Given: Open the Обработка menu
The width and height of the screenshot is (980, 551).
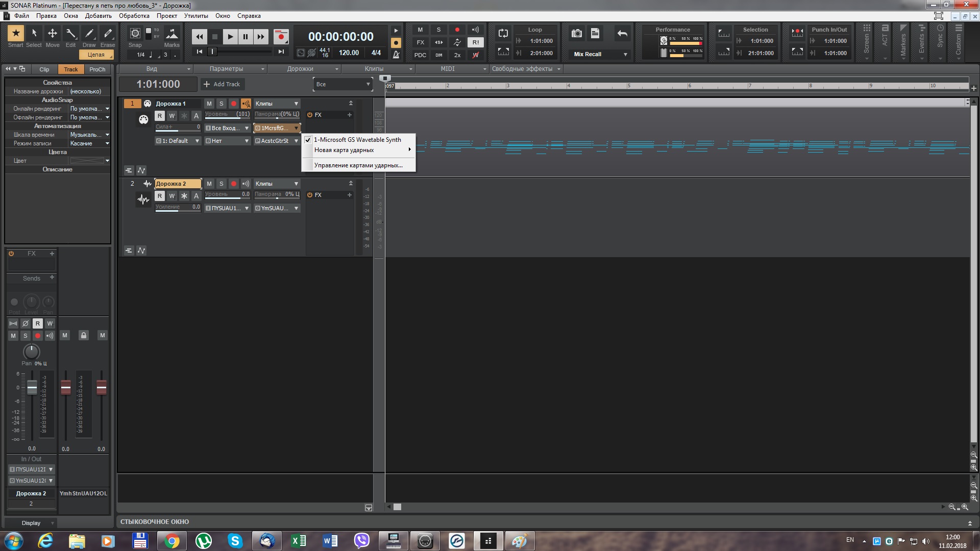Looking at the screenshot, I should (x=134, y=16).
